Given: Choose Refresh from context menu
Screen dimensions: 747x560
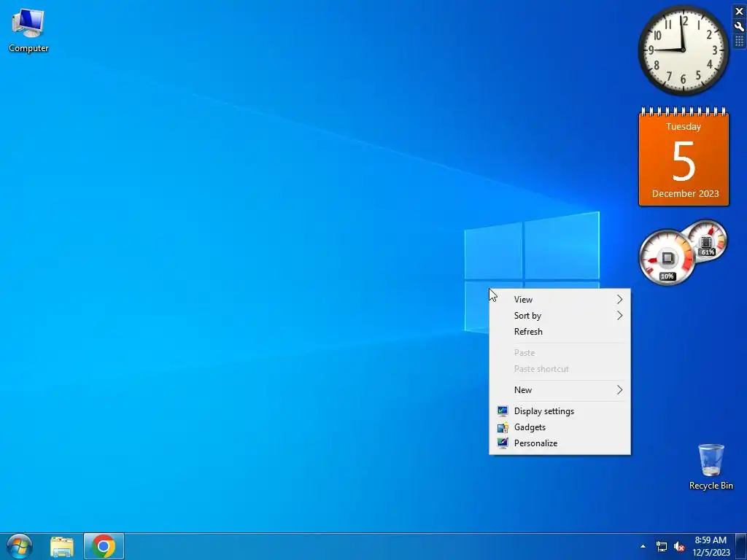Looking at the screenshot, I should (x=560, y=332).
